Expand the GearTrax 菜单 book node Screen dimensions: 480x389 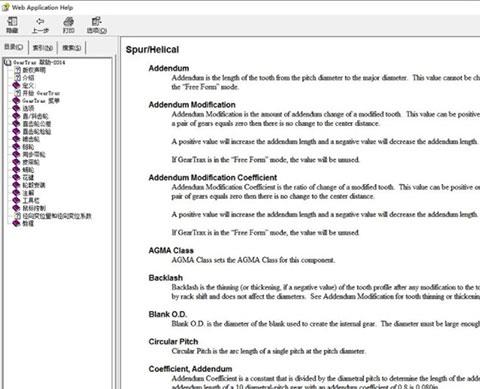(x=16, y=100)
